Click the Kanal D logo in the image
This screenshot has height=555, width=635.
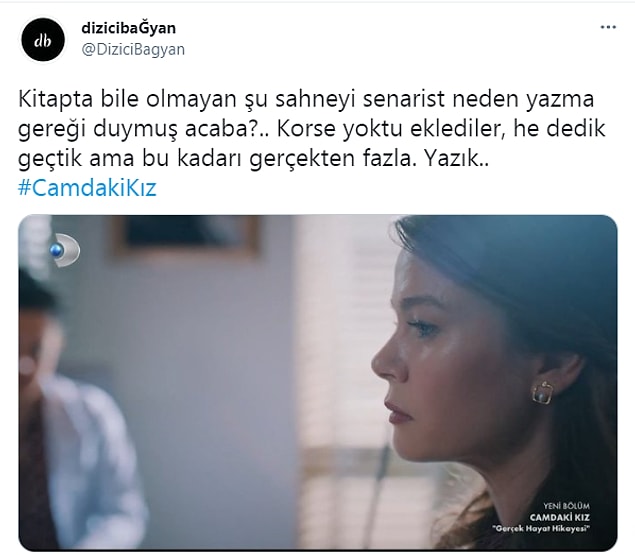(x=65, y=250)
